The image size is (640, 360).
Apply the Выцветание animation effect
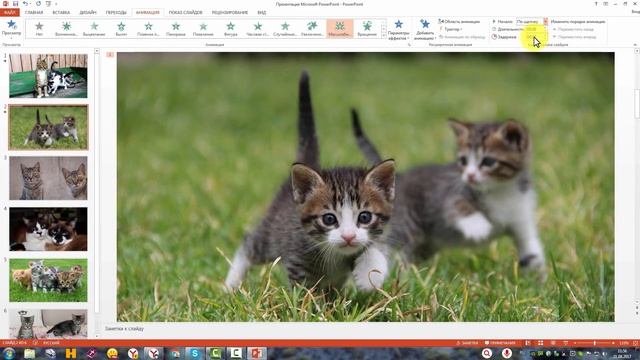tap(94, 29)
